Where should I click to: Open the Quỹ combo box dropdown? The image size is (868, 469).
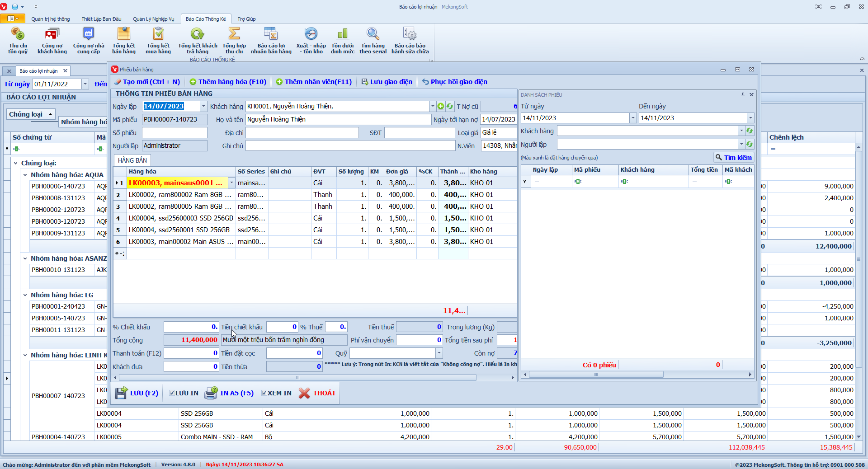click(x=439, y=353)
